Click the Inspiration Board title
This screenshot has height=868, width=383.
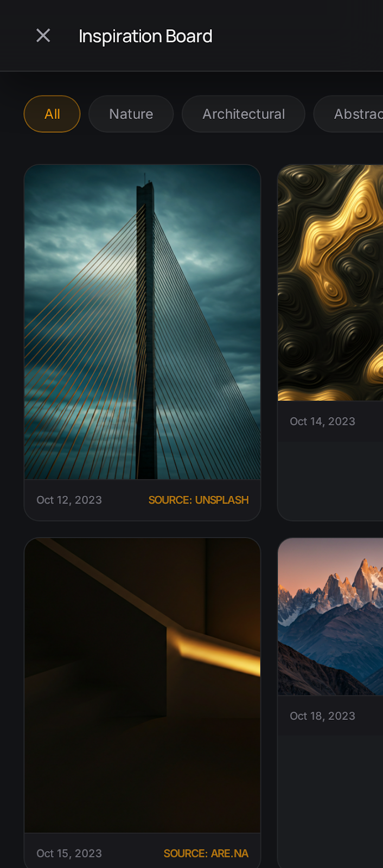[x=145, y=36]
